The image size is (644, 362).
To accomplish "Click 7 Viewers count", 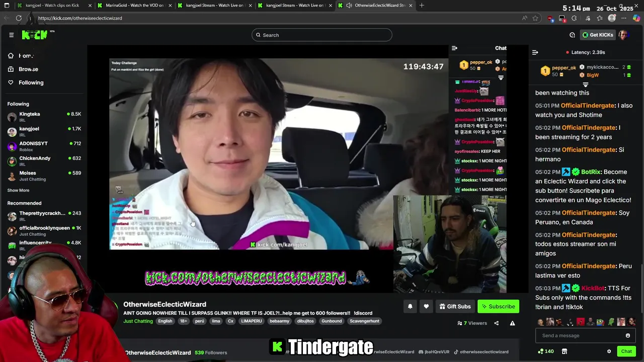I will point(472,323).
